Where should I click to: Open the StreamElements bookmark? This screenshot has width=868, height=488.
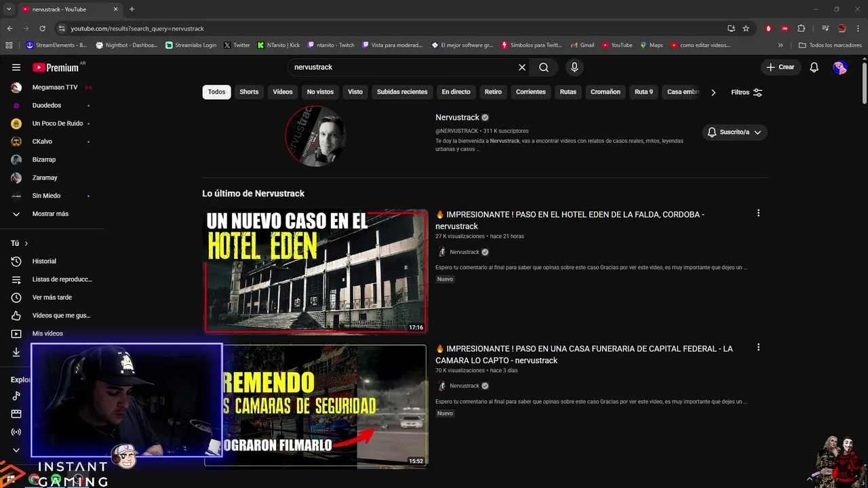pyautogui.click(x=56, y=45)
